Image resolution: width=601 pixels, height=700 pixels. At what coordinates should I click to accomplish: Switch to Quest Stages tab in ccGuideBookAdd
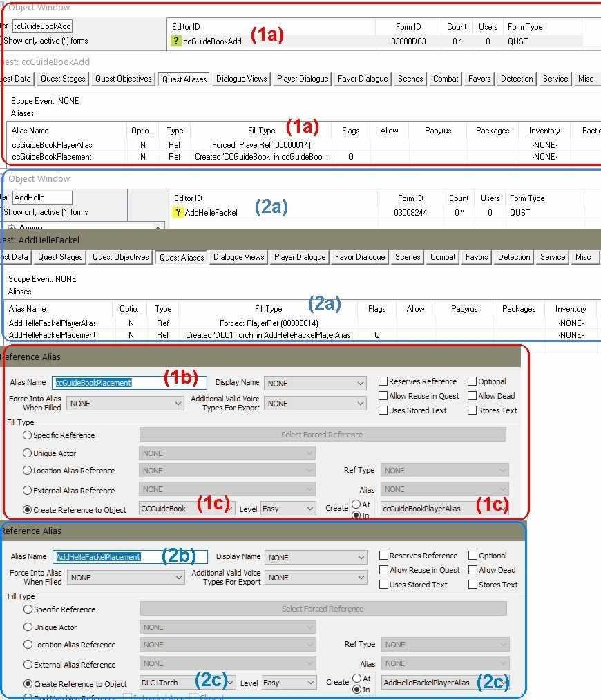coord(63,79)
